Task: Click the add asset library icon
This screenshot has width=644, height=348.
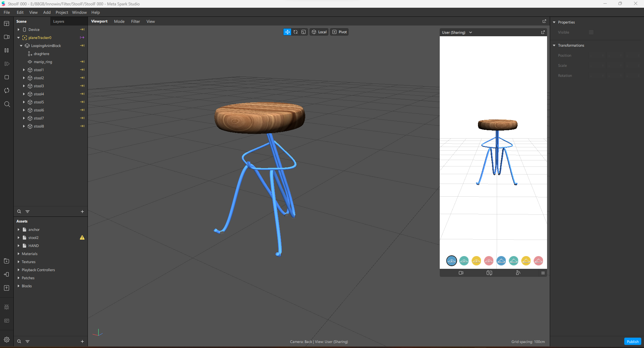Action: pyautogui.click(x=6, y=261)
